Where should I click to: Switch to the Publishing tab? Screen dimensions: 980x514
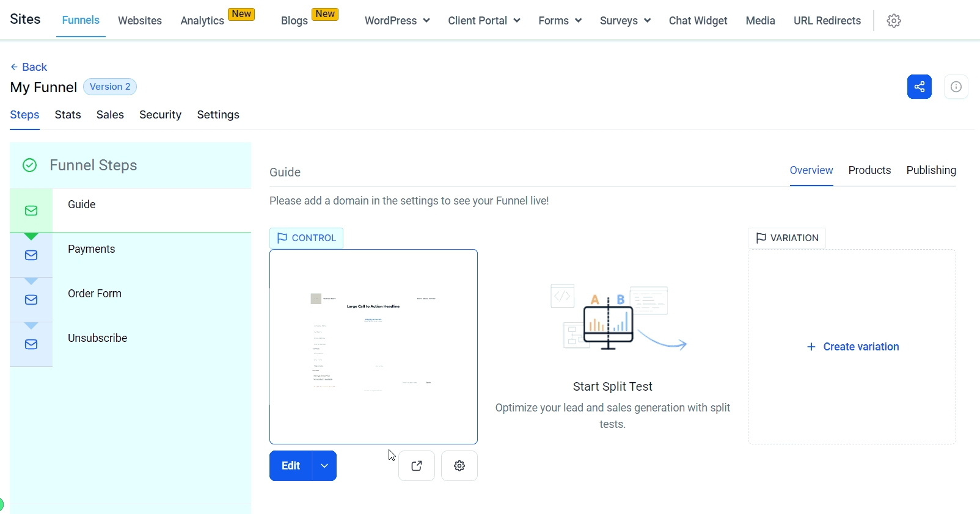click(x=931, y=170)
